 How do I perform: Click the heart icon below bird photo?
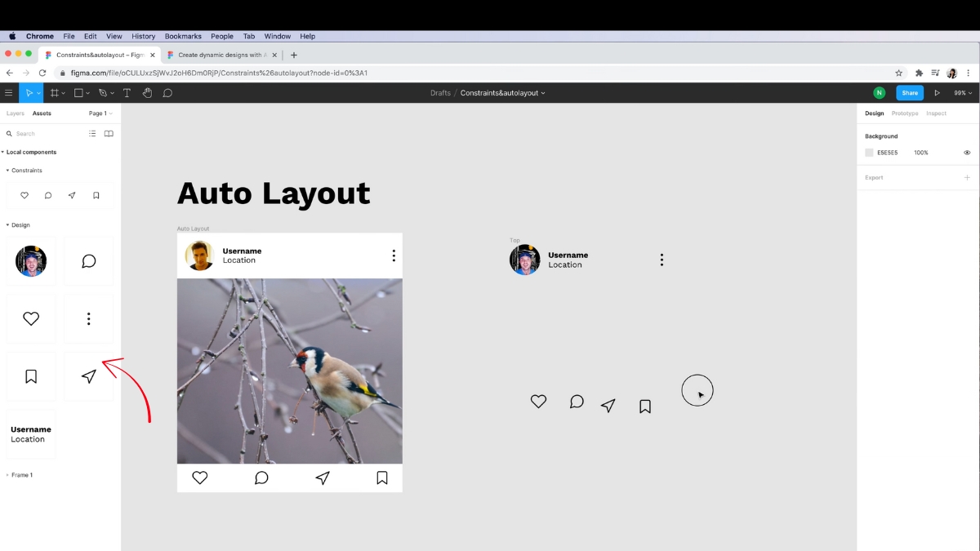(x=200, y=478)
